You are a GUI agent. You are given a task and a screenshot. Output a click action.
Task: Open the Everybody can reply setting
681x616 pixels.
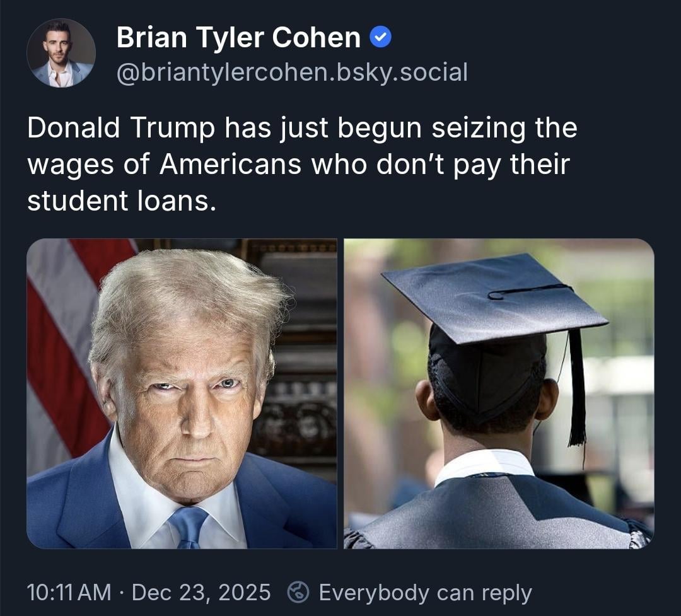click(425, 593)
